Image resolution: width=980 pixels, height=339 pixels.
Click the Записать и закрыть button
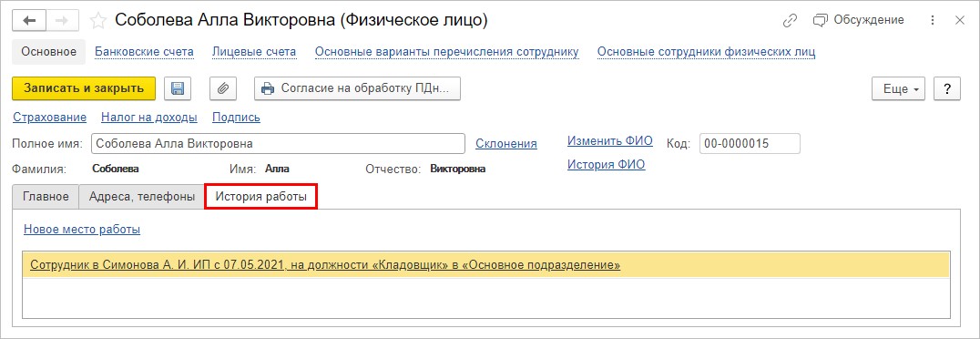pyautogui.click(x=84, y=88)
